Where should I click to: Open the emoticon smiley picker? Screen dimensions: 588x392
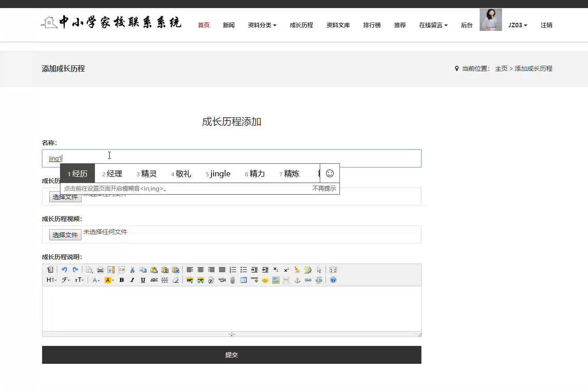coord(265,280)
